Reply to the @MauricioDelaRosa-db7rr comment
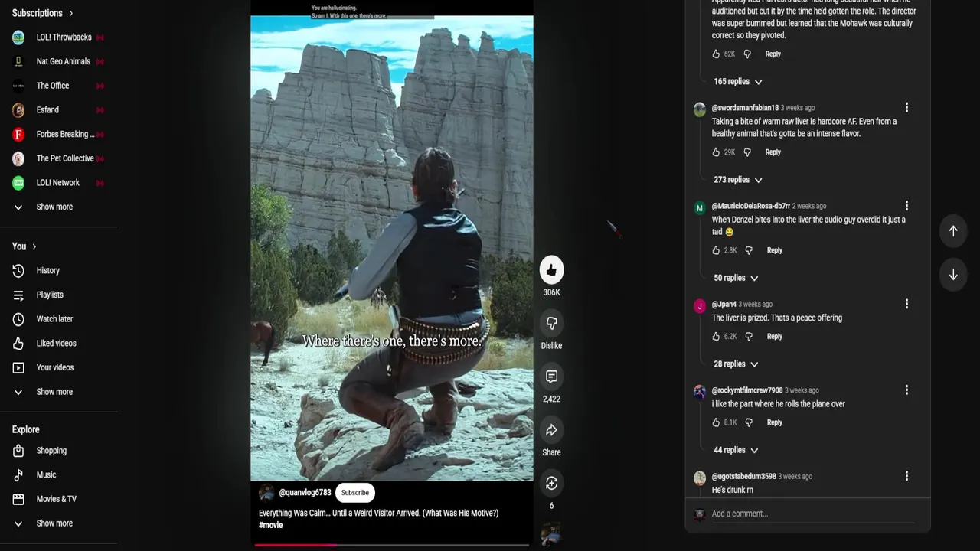 click(x=775, y=250)
